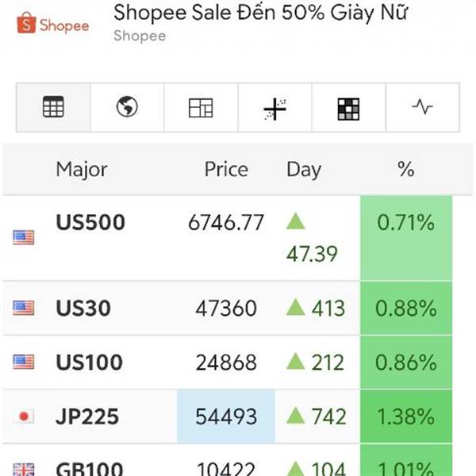
Task: Sort by the % column header
Action: 405,169
